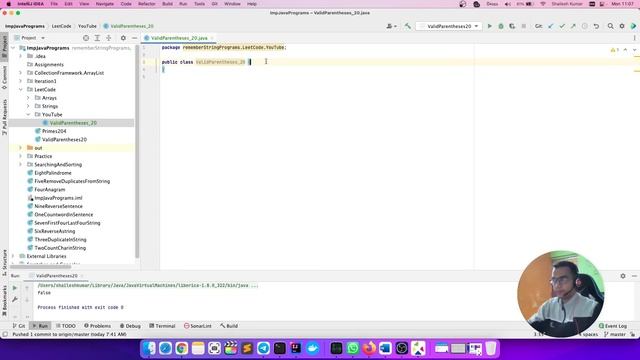Run ValidParentheses20 with the green play icon

(x=489, y=26)
